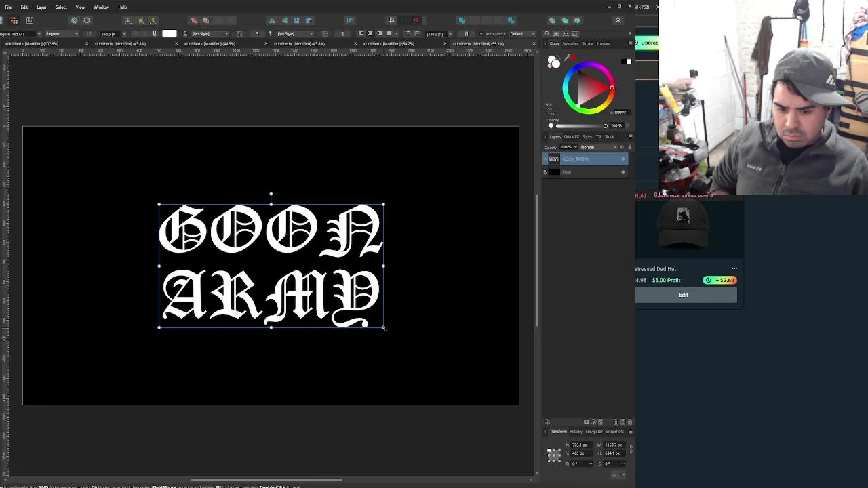Viewport: 868px width, 488px height.
Task: Swap to black and white preset swatches
Action: [626, 62]
